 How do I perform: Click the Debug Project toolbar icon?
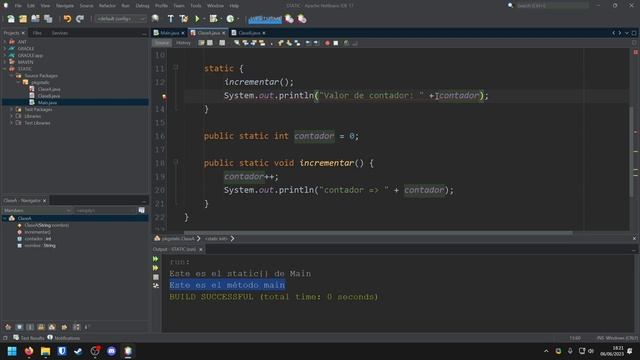tap(213, 19)
